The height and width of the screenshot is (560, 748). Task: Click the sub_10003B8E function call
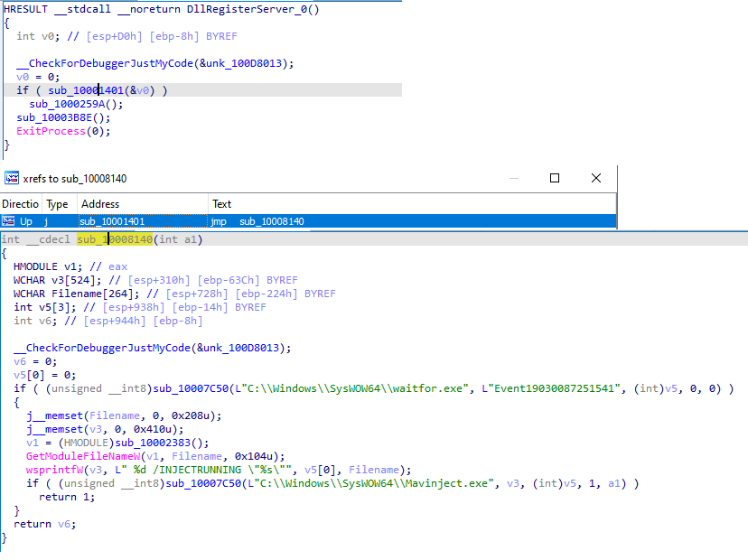pyautogui.click(x=54, y=117)
